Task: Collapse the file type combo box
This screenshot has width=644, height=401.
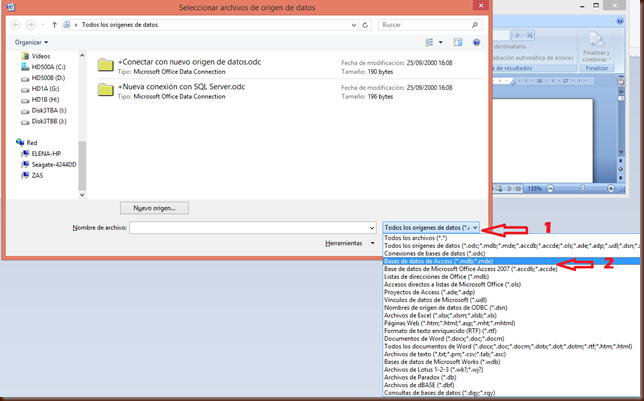Action: tap(475, 228)
